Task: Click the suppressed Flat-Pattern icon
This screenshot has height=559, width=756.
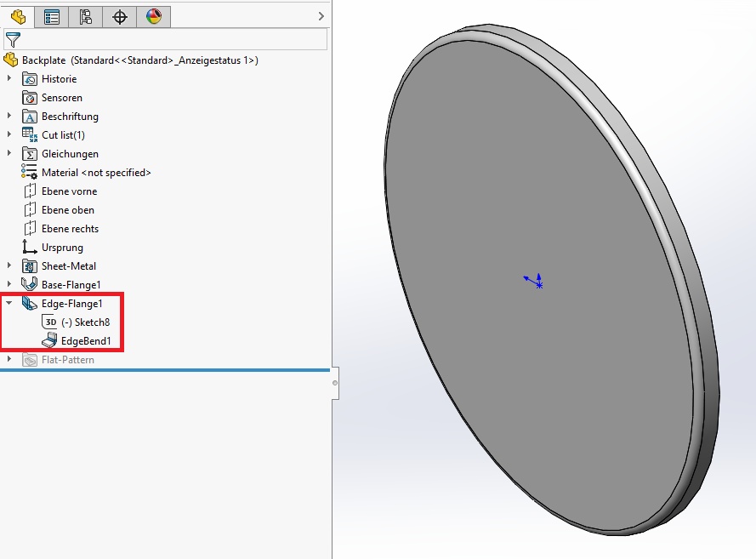Action: click(x=30, y=360)
